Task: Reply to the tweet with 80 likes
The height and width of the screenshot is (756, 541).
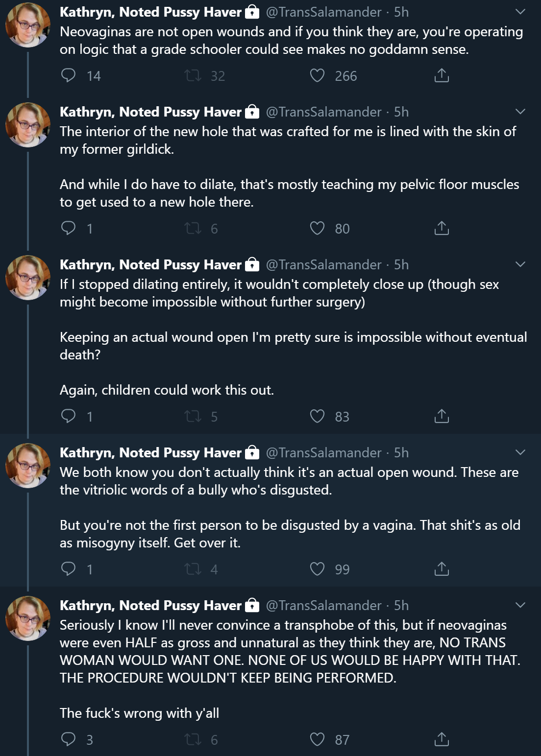Action: pyautogui.click(x=68, y=228)
